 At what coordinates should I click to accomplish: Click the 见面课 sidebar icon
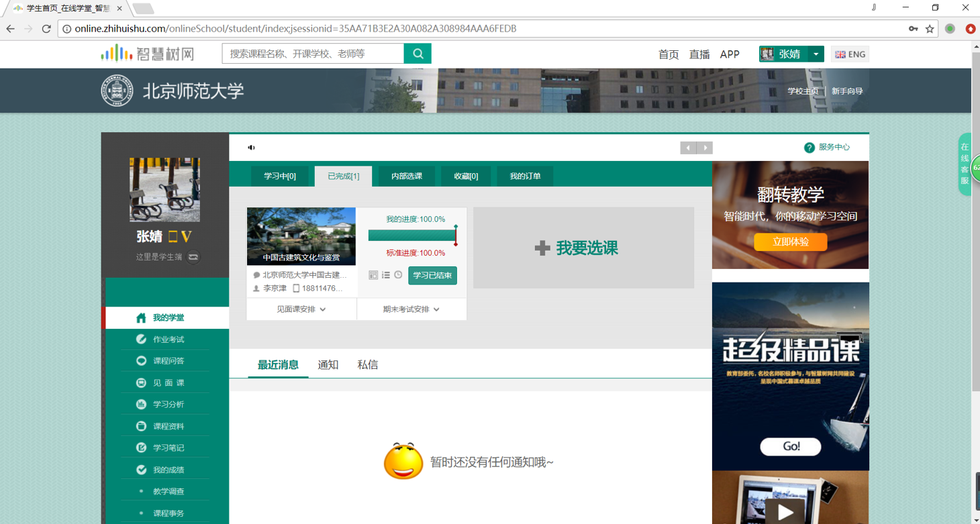point(141,383)
